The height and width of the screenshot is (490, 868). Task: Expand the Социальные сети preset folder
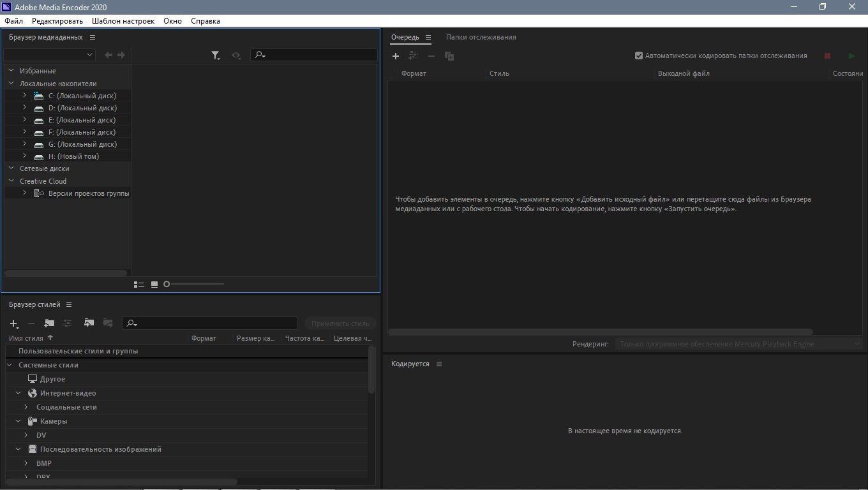point(26,407)
